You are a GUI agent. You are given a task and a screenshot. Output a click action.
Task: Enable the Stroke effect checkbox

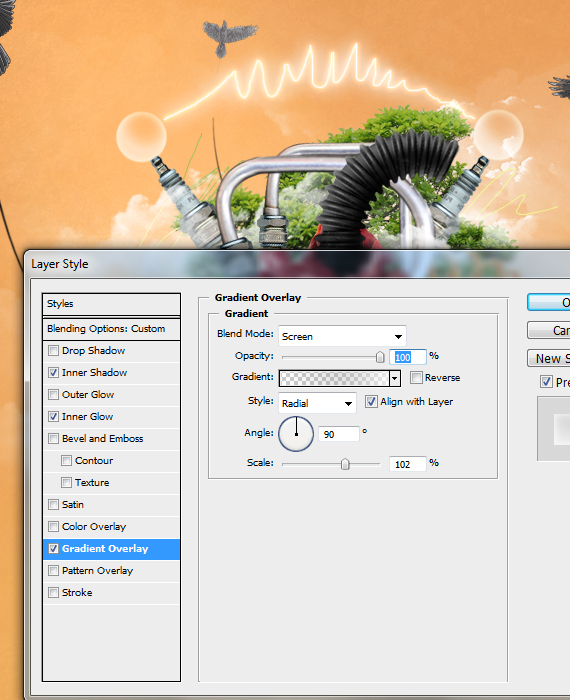(54, 592)
